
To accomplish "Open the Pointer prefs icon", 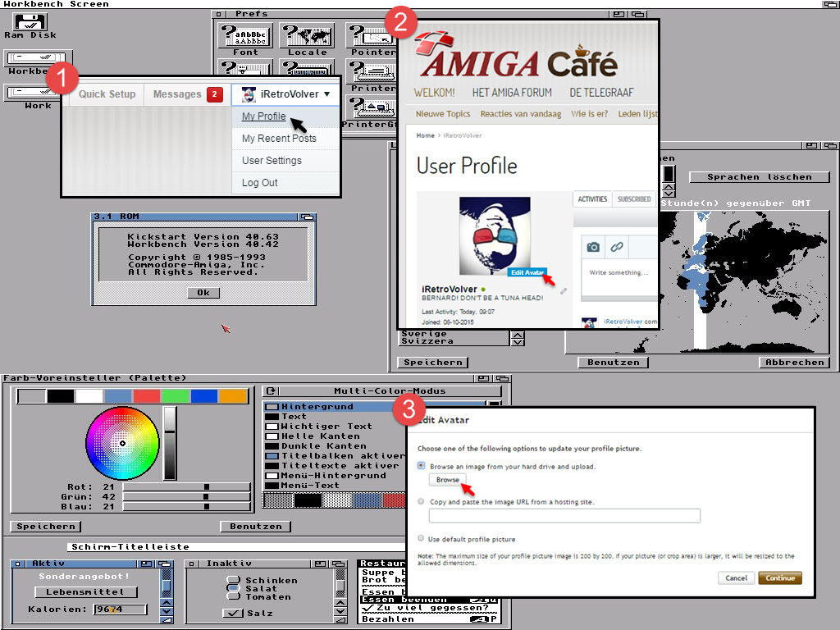I will coord(371,39).
